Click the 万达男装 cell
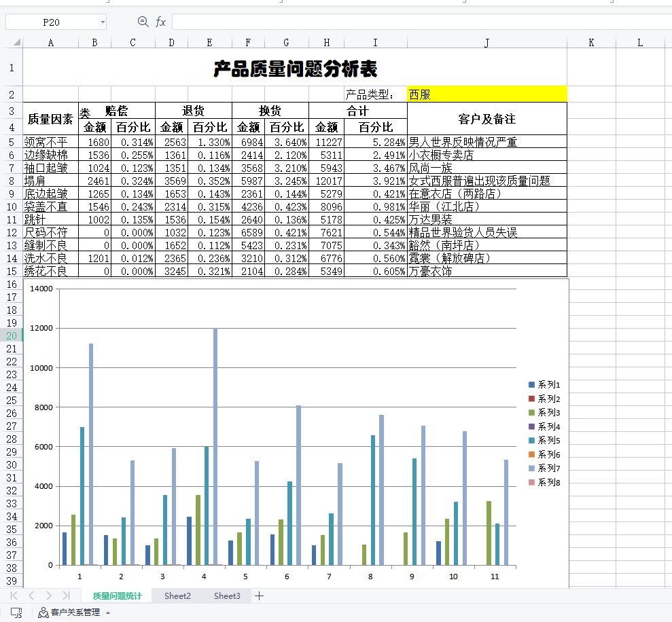 487,219
